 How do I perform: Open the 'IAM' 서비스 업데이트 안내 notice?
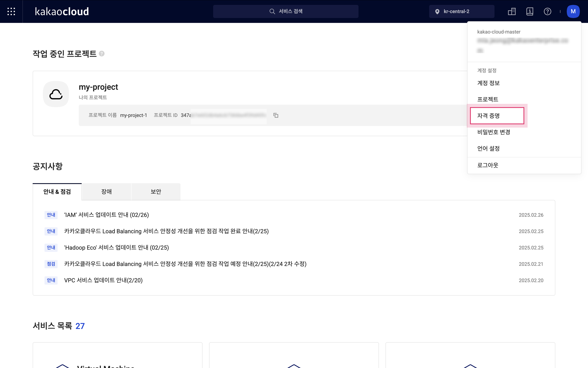pyautogui.click(x=106, y=215)
